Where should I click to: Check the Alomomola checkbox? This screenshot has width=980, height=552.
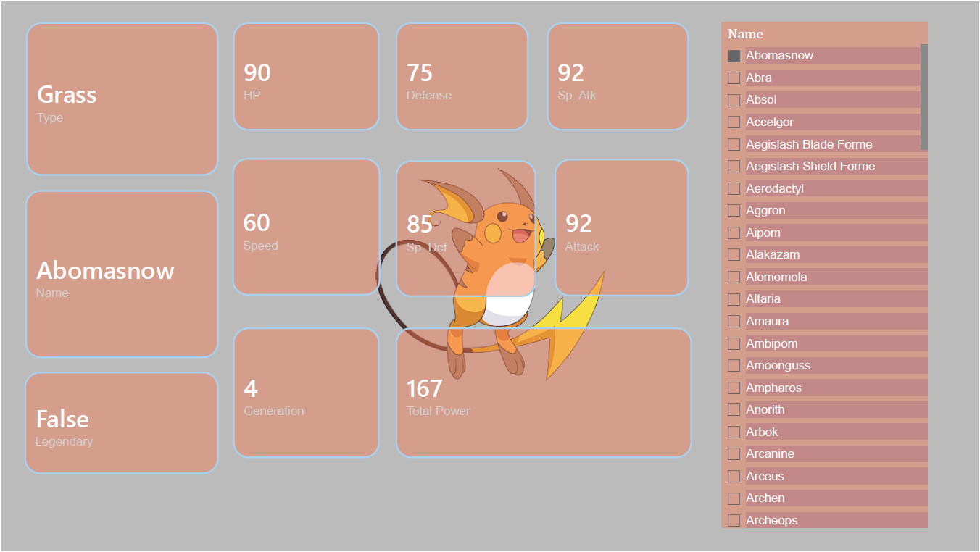coord(734,277)
